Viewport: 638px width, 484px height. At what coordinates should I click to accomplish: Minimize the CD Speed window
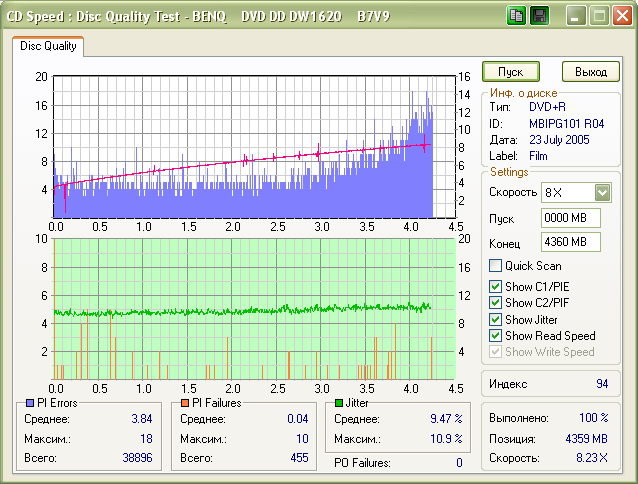click(x=577, y=16)
